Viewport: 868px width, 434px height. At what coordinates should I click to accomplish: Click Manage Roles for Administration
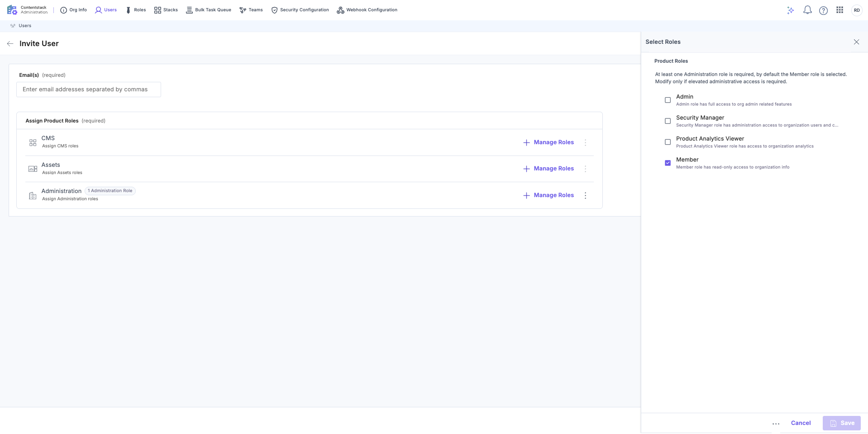(548, 195)
